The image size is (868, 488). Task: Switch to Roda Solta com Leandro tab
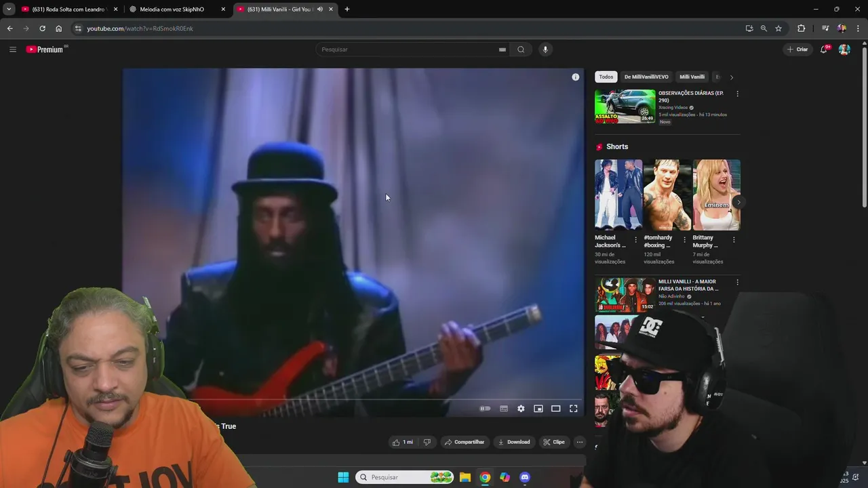point(68,9)
